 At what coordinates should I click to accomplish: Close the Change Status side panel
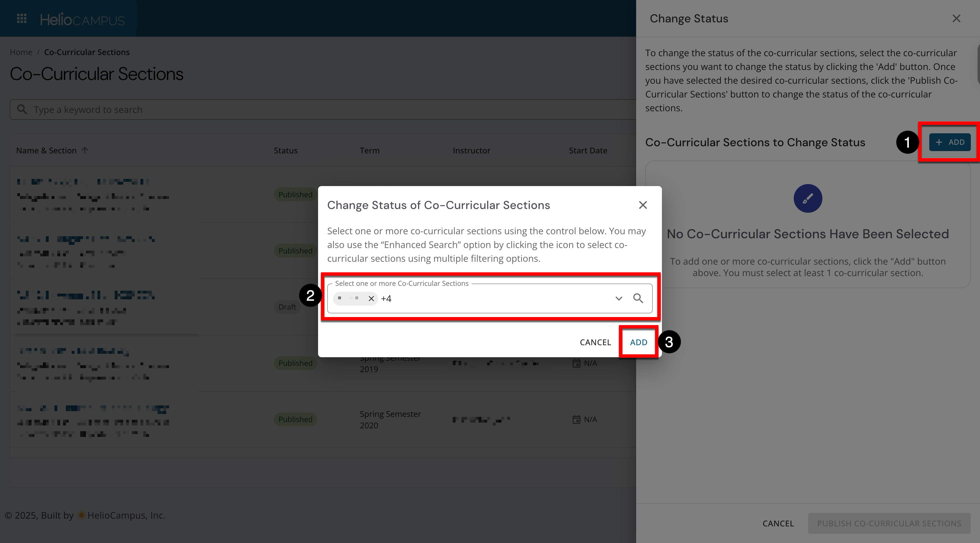(956, 19)
